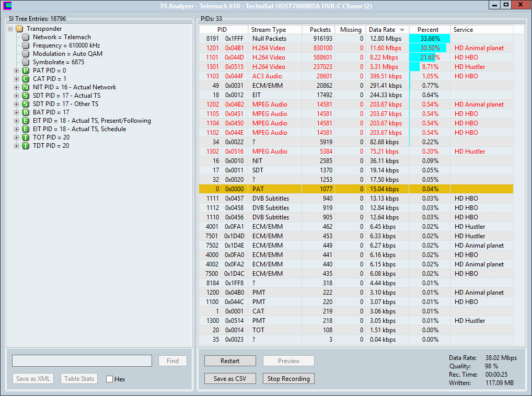
Task: Click the SI tree search input field
Action: coord(82,361)
